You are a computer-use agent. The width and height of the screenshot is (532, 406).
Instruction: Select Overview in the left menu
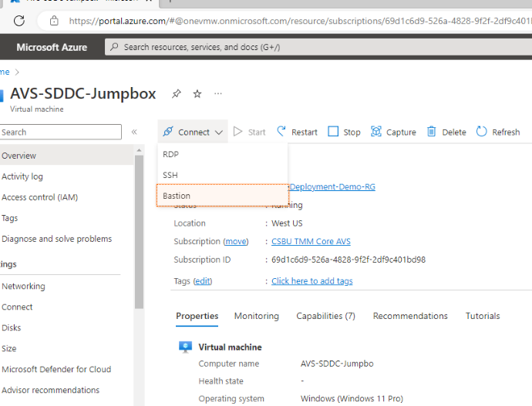pos(67,156)
